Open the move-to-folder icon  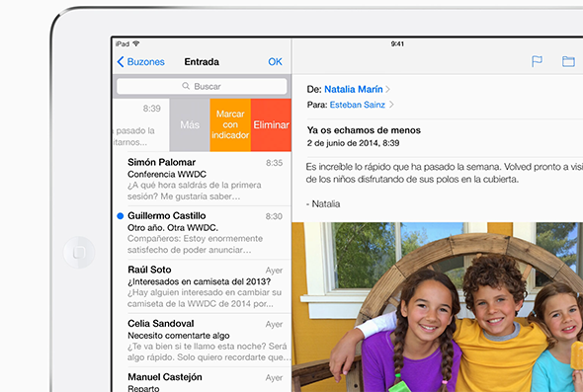pyautogui.click(x=568, y=61)
